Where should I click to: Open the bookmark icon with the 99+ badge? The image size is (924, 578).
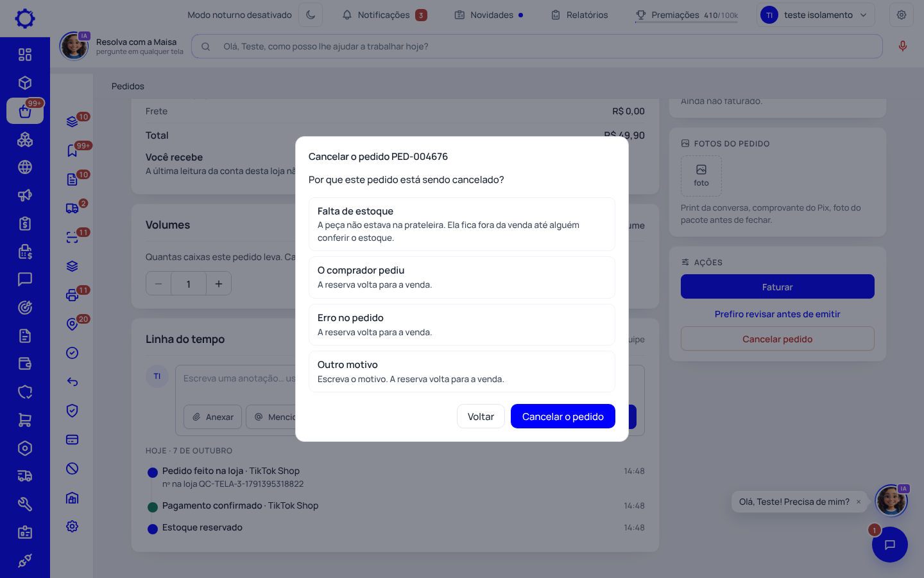tap(73, 151)
